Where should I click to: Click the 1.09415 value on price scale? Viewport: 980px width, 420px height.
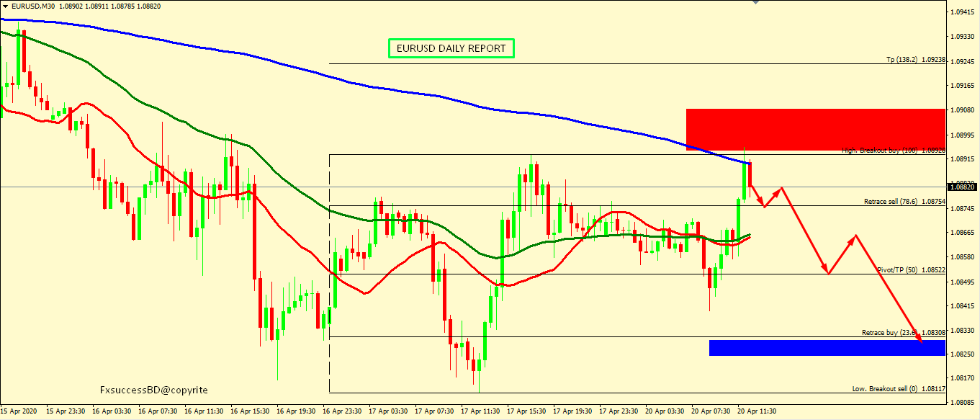962,12
